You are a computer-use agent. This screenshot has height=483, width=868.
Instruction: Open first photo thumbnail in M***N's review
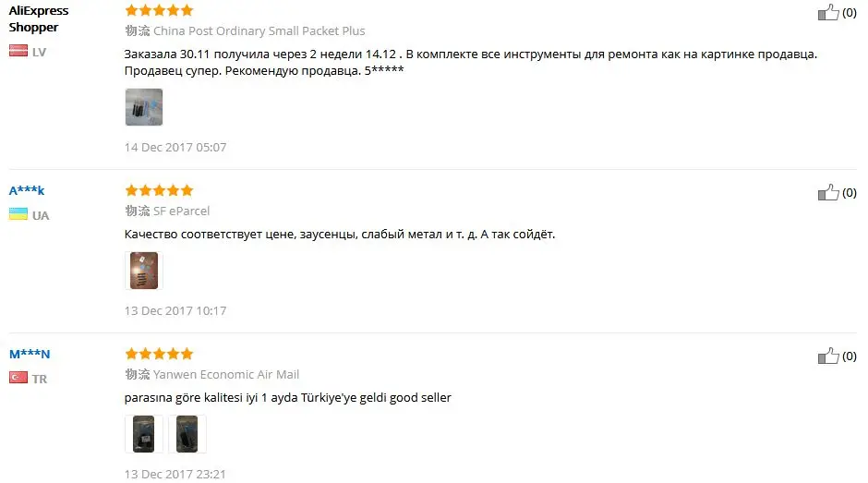(144, 434)
